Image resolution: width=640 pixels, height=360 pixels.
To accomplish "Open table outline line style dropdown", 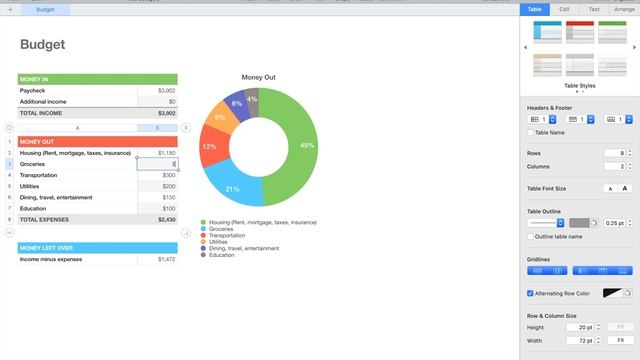I will click(546, 223).
